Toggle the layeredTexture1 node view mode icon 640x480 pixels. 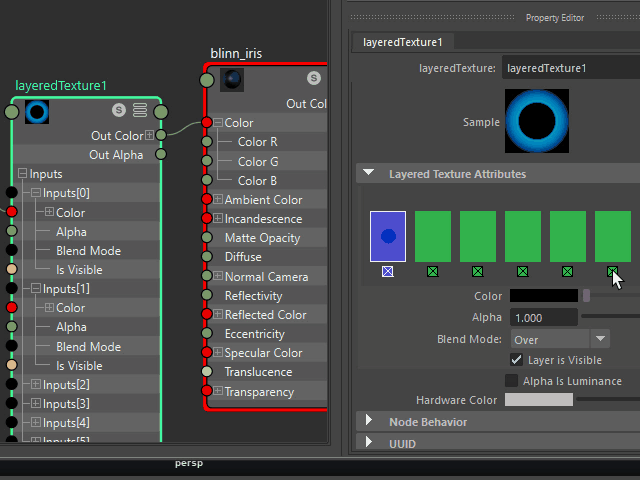(140, 111)
